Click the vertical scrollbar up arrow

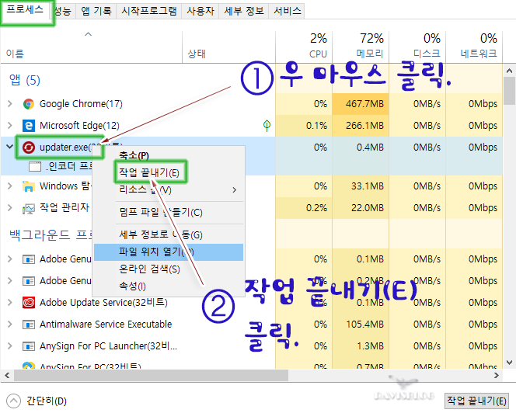coord(510,71)
